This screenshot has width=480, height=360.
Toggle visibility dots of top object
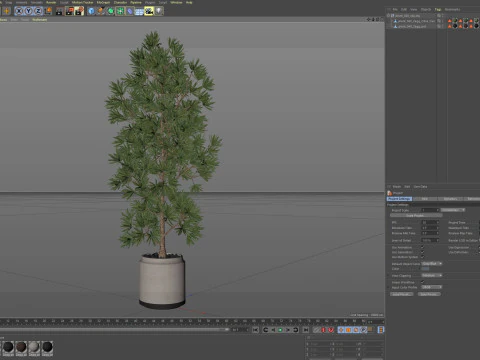point(443,15)
